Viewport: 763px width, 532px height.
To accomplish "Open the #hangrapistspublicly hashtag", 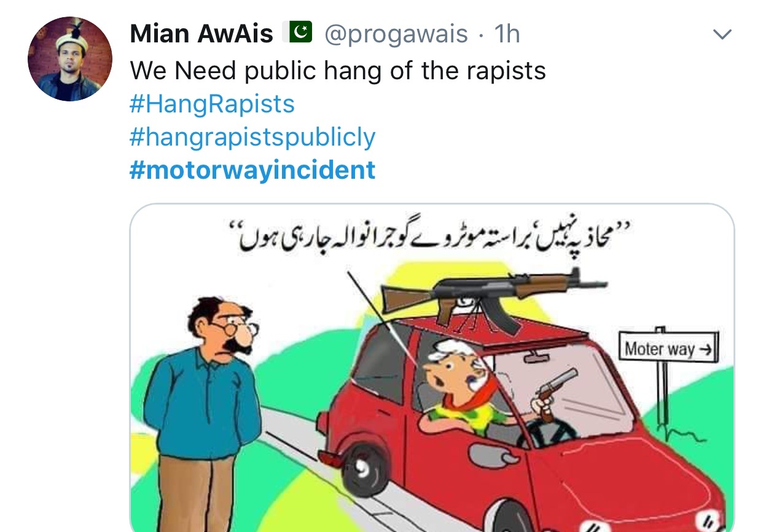I will coord(252,137).
